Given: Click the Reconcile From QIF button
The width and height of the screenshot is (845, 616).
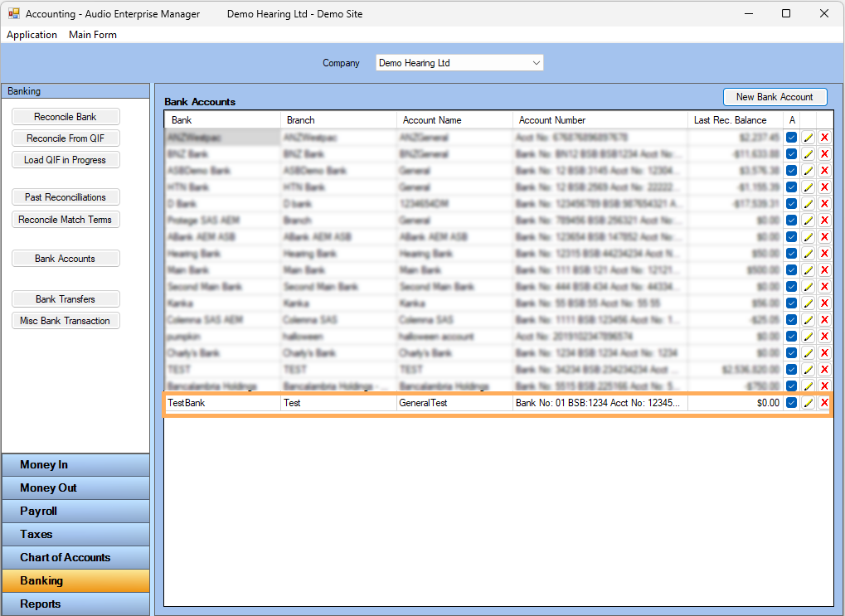Looking at the screenshot, I should point(66,138).
